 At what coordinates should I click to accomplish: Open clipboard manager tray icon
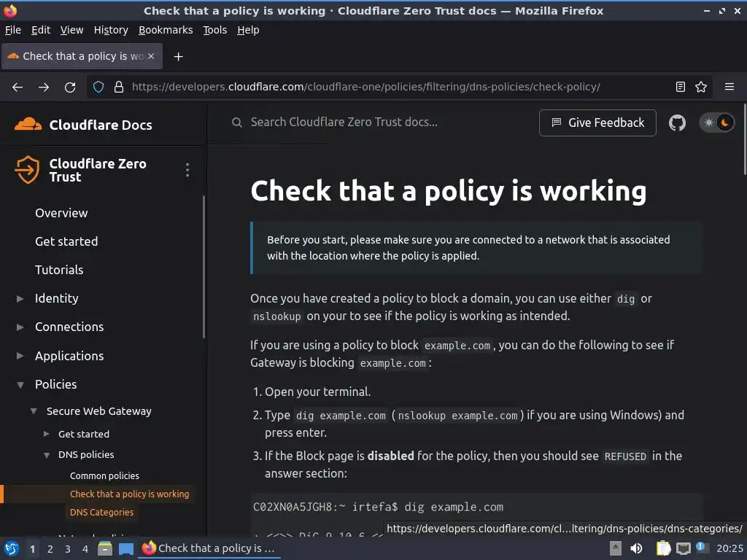[x=663, y=548]
